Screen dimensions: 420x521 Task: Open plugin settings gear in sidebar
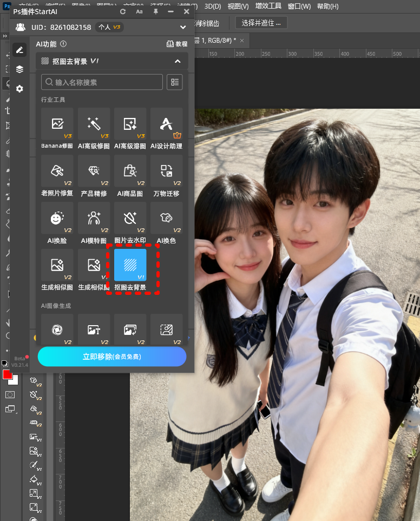(x=19, y=88)
